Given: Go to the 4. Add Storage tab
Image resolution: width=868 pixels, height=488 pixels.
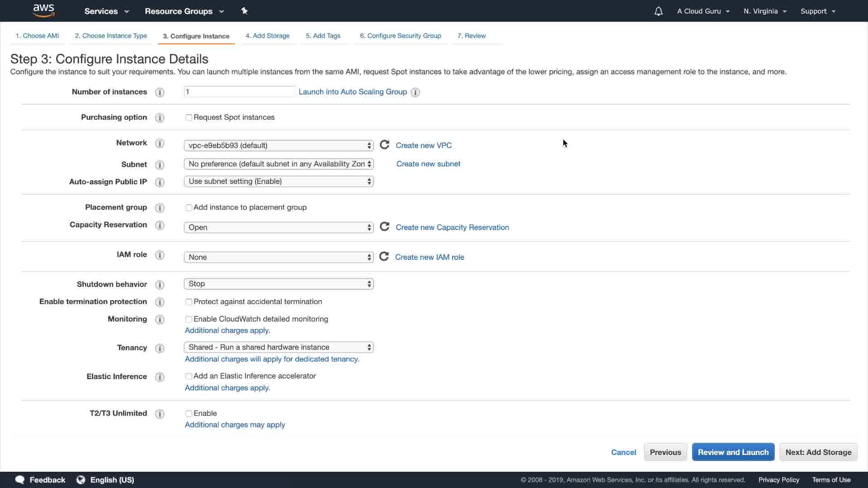Looking at the screenshot, I should pos(267,36).
